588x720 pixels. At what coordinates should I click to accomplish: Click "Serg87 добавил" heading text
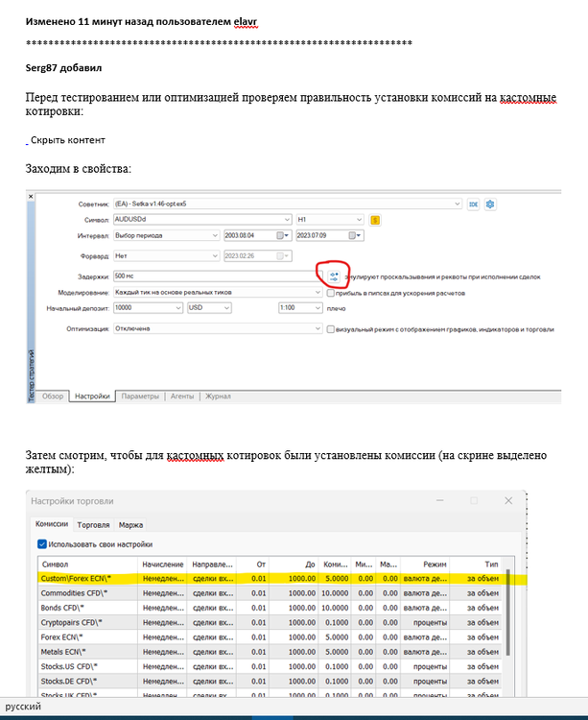click(x=63, y=68)
